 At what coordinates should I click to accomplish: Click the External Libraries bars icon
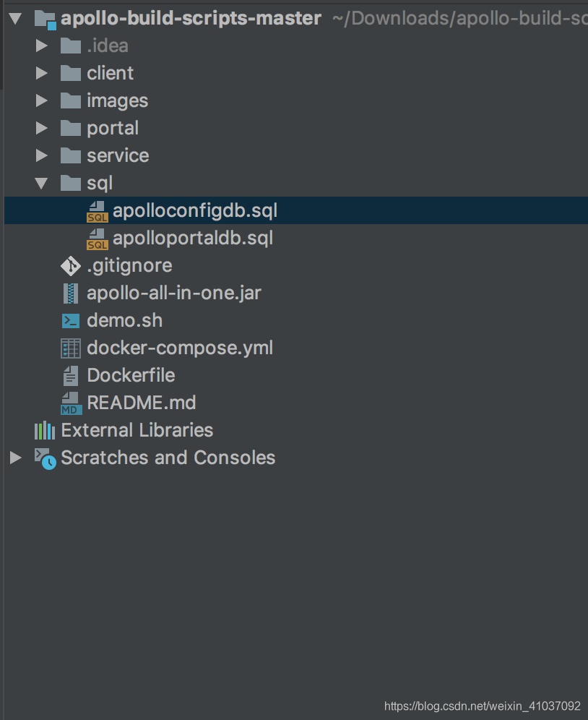45,431
